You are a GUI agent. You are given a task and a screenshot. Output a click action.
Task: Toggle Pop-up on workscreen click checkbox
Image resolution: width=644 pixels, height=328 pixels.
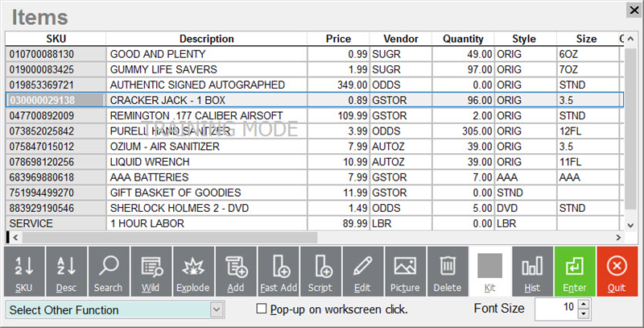click(261, 309)
